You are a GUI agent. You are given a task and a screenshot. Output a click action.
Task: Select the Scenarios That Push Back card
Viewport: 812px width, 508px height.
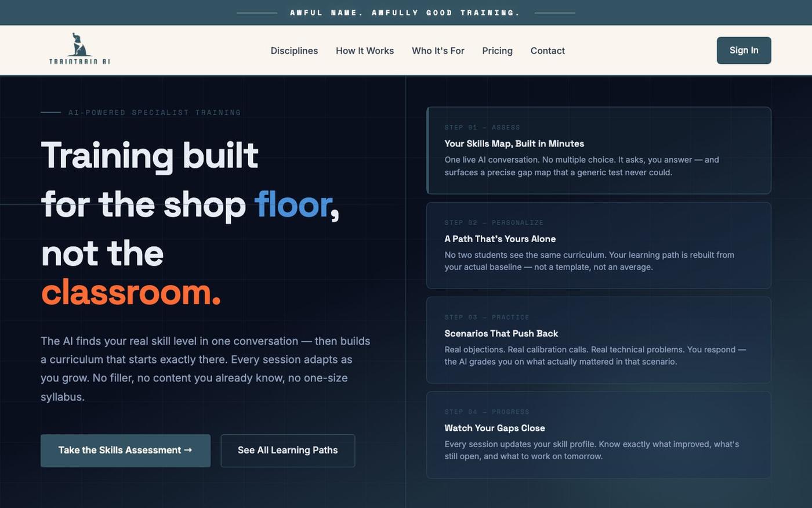pyautogui.click(x=599, y=340)
